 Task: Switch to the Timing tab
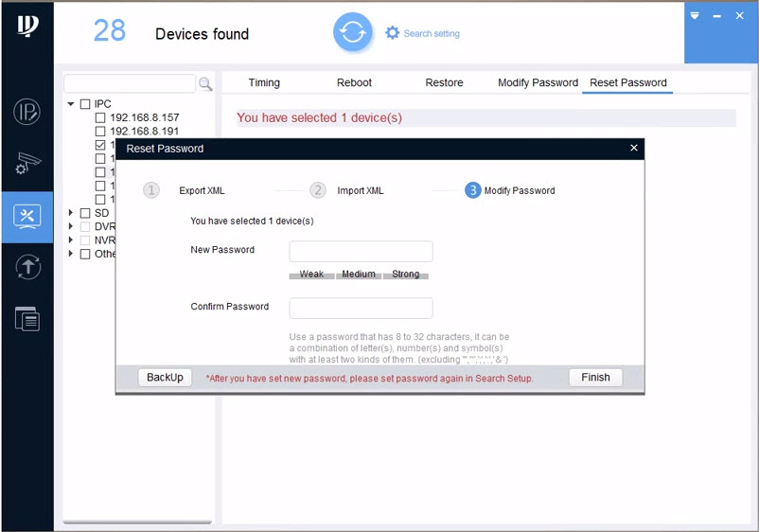[x=264, y=83]
